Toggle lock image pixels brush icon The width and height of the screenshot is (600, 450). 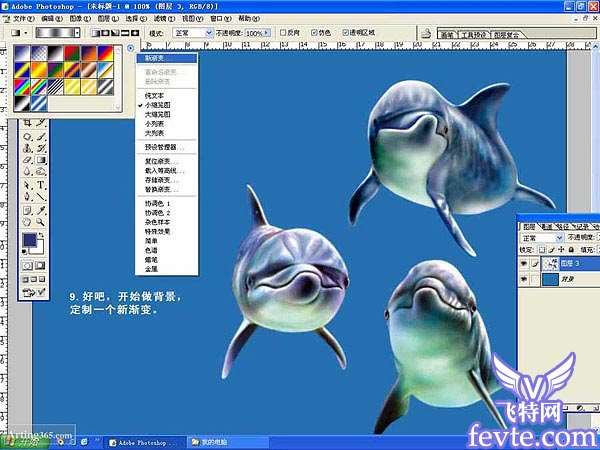pyautogui.click(x=551, y=250)
